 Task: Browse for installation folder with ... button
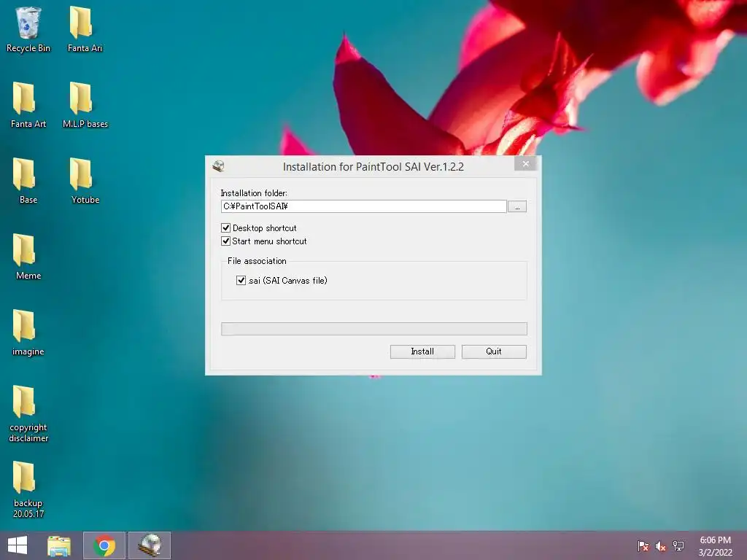point(517,206)
